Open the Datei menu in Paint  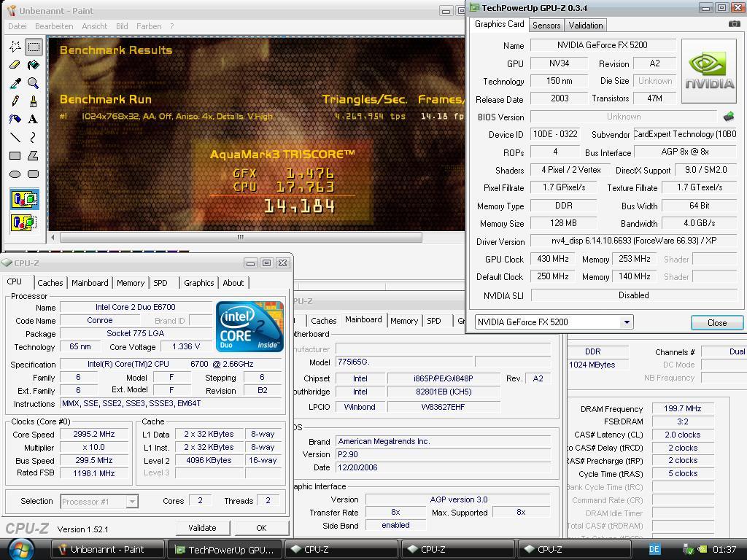pyautogui.click(x=18, y=26)
